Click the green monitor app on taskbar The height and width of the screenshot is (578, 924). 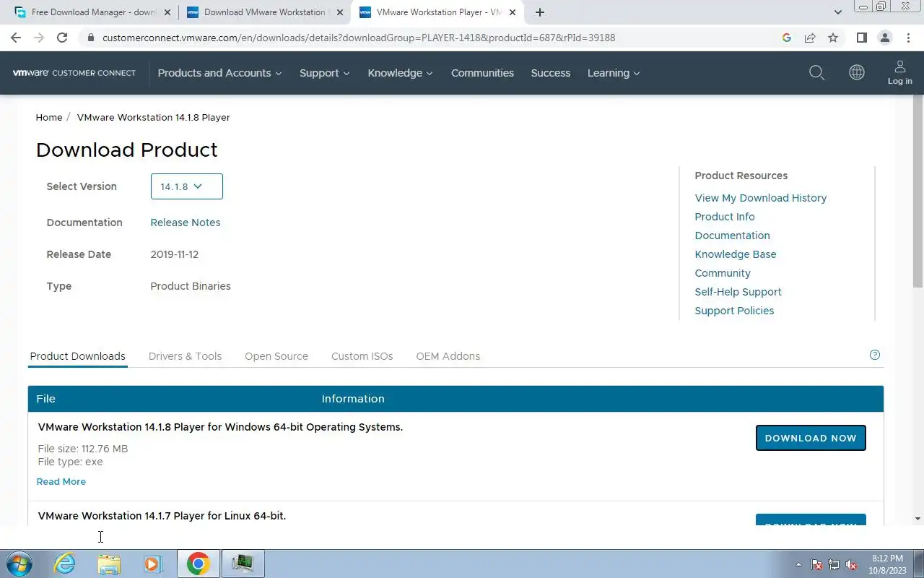pyautogui.click(x=243, y=564)
